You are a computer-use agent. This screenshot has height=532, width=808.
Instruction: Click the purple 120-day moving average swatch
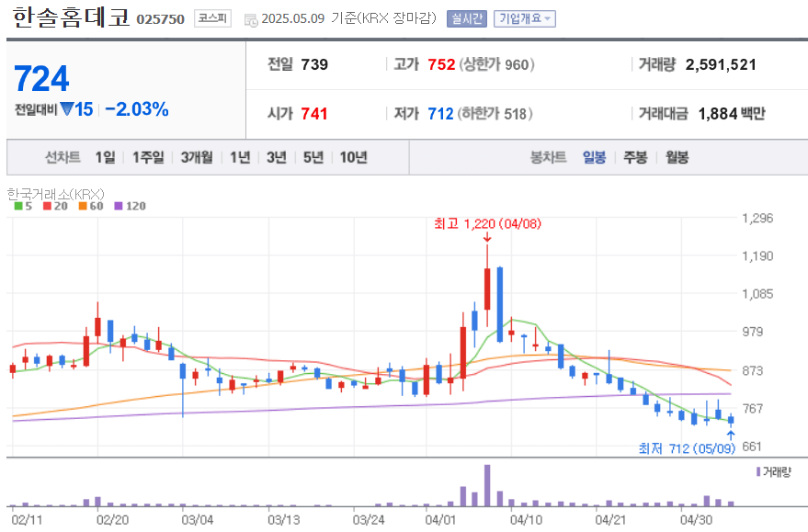[x=118, y=206]
